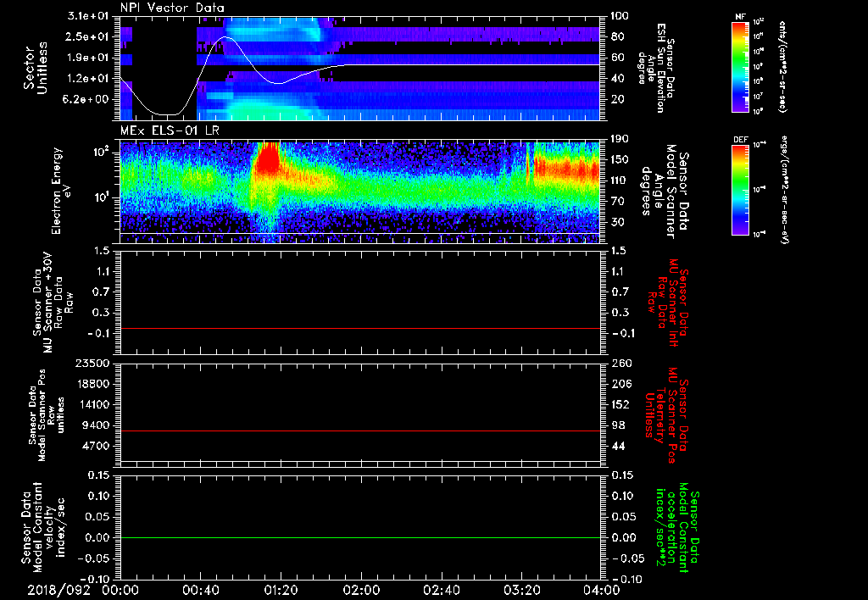
Task: Click the 260 telemetry tick label
Action: (x=620, y=363)
